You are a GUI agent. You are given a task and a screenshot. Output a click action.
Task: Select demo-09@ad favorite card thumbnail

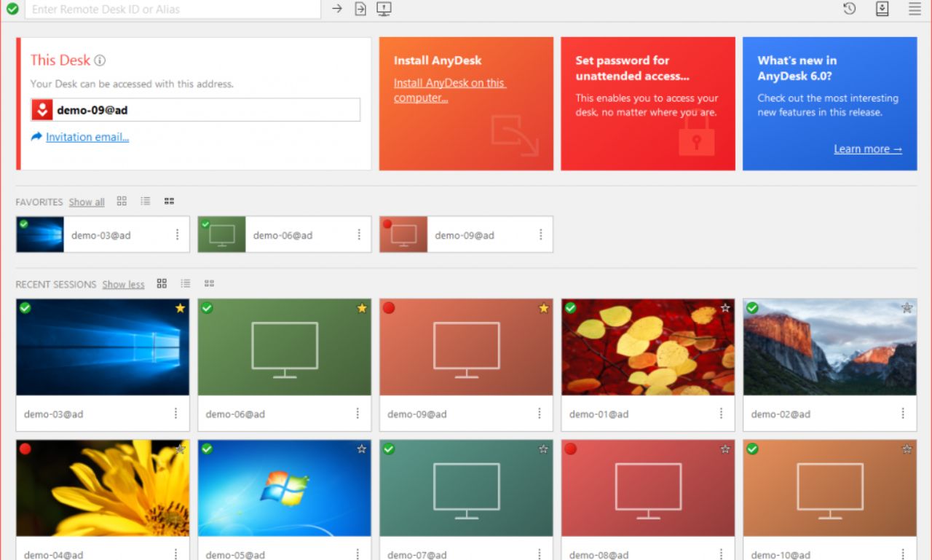coord(403,234)
